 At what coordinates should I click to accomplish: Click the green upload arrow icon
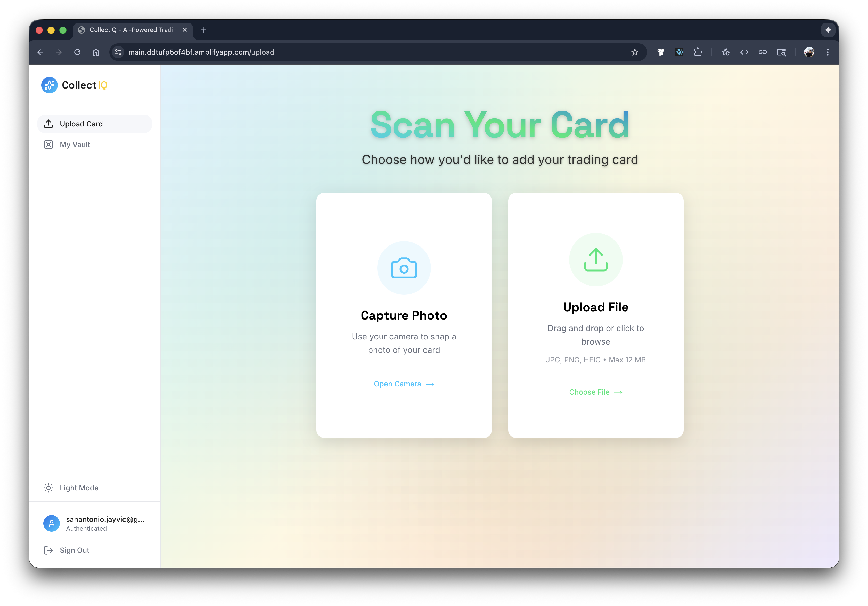(595, 259)
